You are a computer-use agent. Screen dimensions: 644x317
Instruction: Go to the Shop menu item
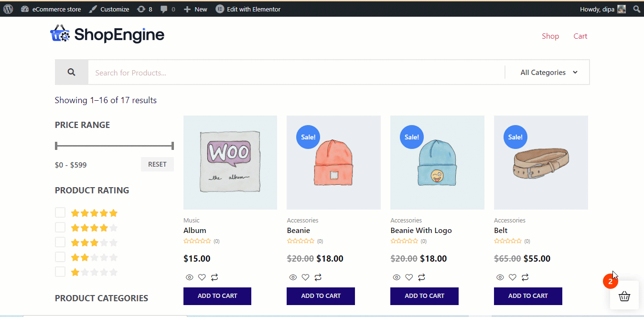[550, 36]
